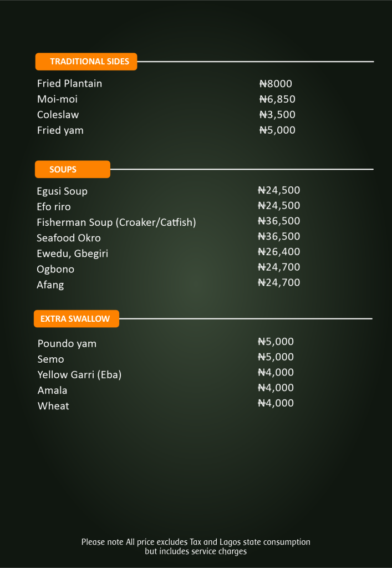Select the Fried Plantain menu item
This screenshot has height=568, width=392.
pyautogui.click(x=70, y=84)
